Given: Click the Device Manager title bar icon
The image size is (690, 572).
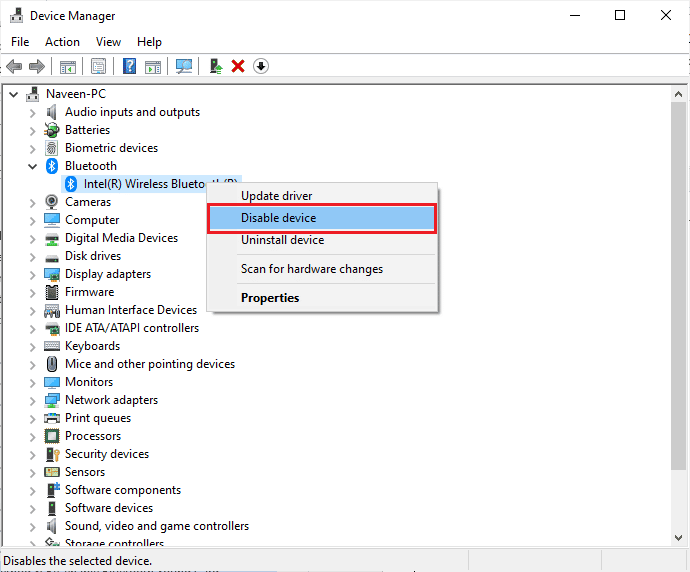Looking at the screenshot, I should [x=17, y=15].
